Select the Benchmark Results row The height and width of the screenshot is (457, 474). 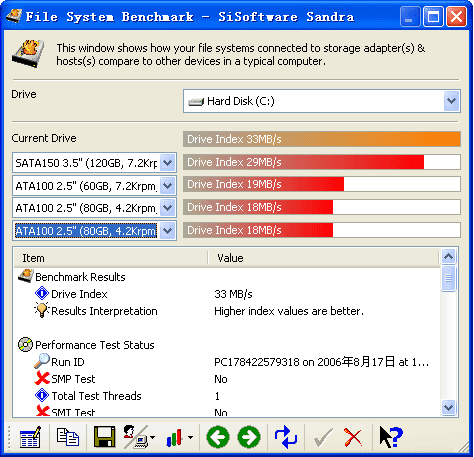[x=227, y=277]
